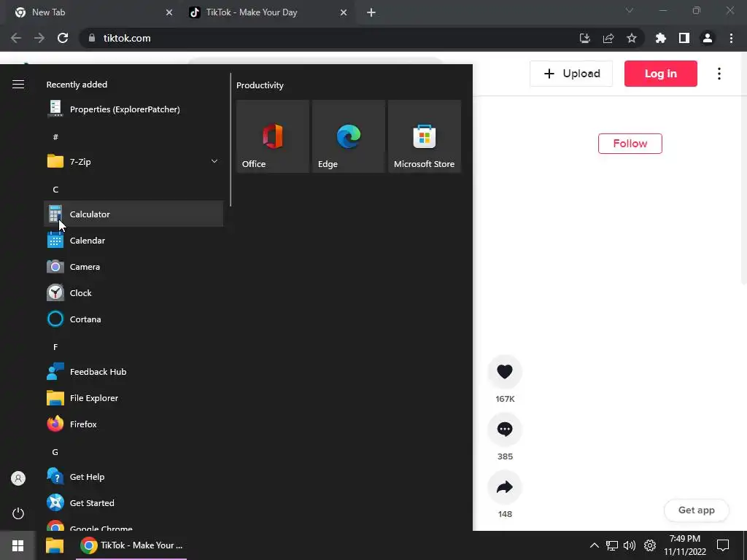Click the install app icon in address bar
This screenshot has width=747, height=560.
point(584,38)
